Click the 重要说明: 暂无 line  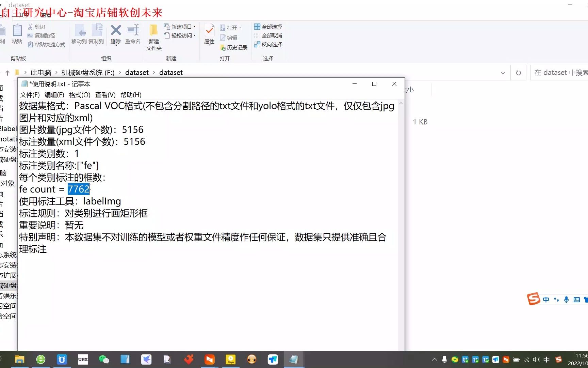[x=51, y=225]
